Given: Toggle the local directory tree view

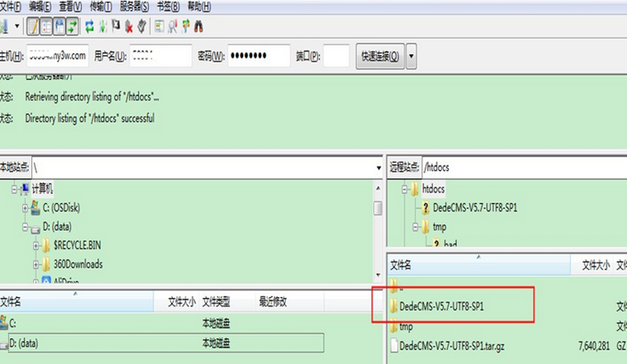Looking at the screenshot, I should point(46,27).
